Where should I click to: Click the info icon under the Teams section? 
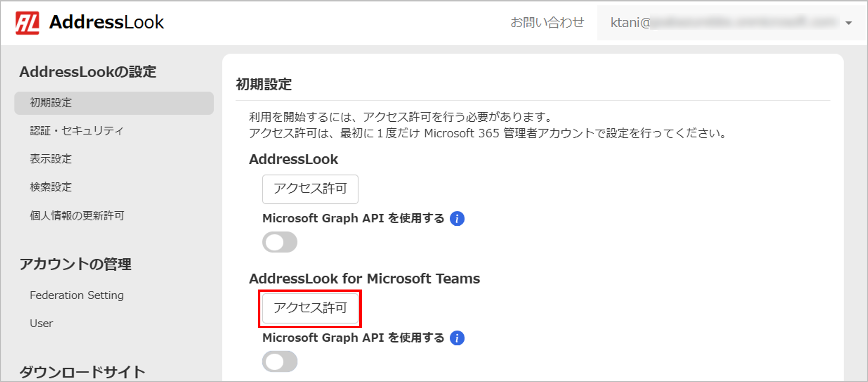(457, 338)
